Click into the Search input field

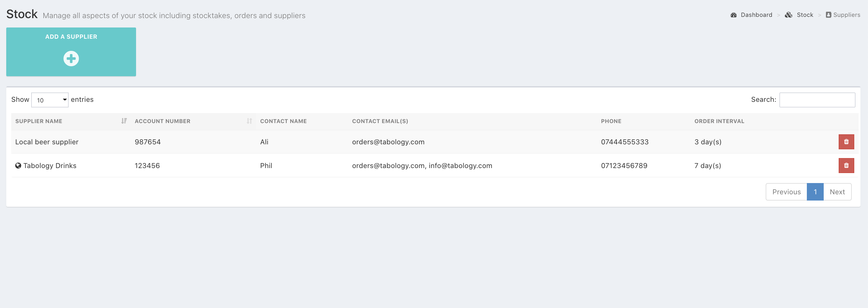817,100
